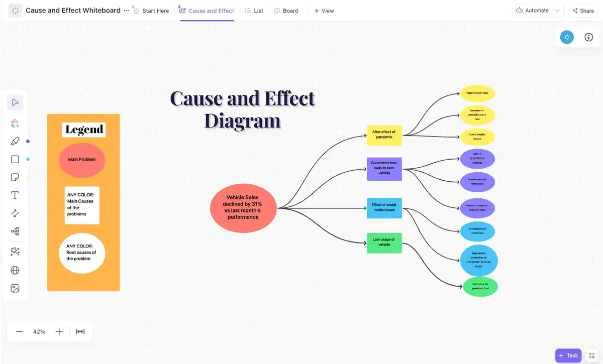Open the title ellipsis options menu
The width and height of the screenshot is (603, 364).
[x=126, y=11]
